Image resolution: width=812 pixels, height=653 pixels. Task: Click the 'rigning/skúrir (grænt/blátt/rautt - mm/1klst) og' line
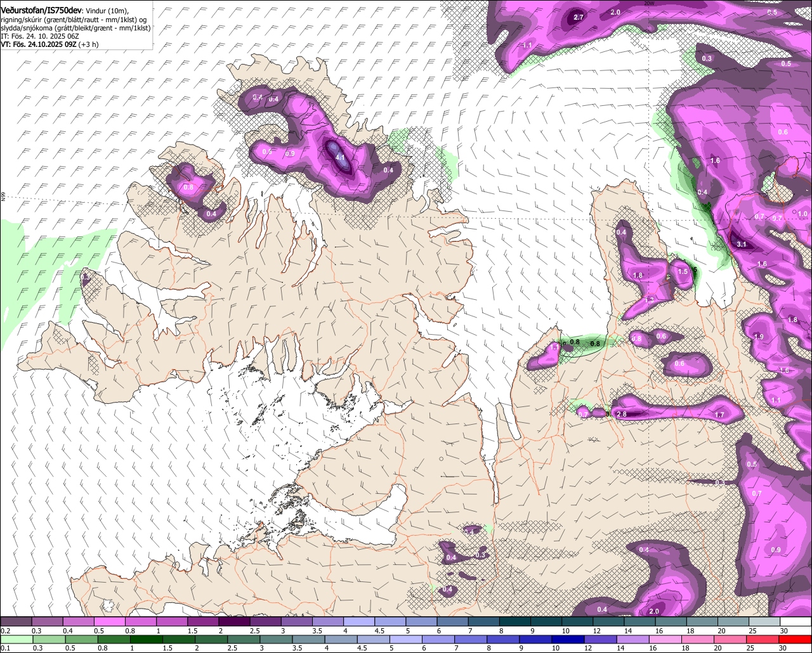[x=74, y=20]
